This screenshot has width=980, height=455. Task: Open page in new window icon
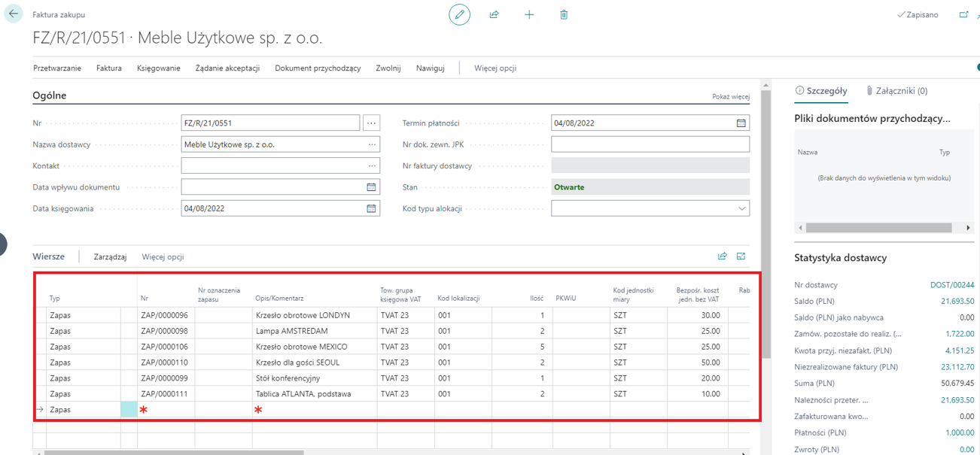point(963,14)
